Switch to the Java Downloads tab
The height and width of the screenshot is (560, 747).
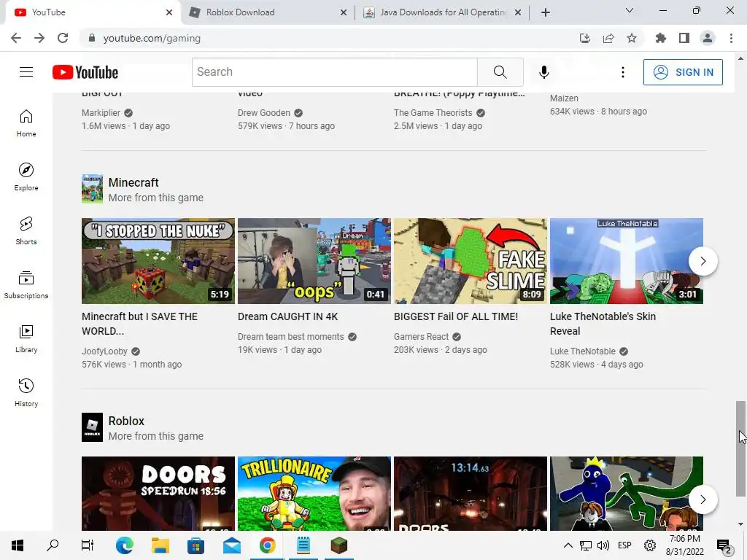tap(443, 12)
